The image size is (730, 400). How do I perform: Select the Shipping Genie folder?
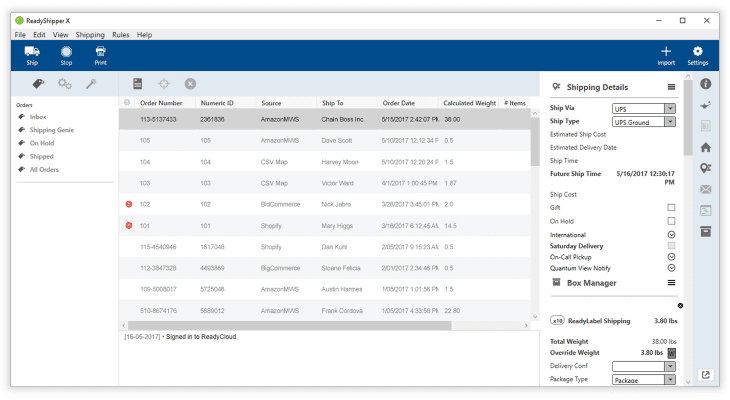point(52,130)
